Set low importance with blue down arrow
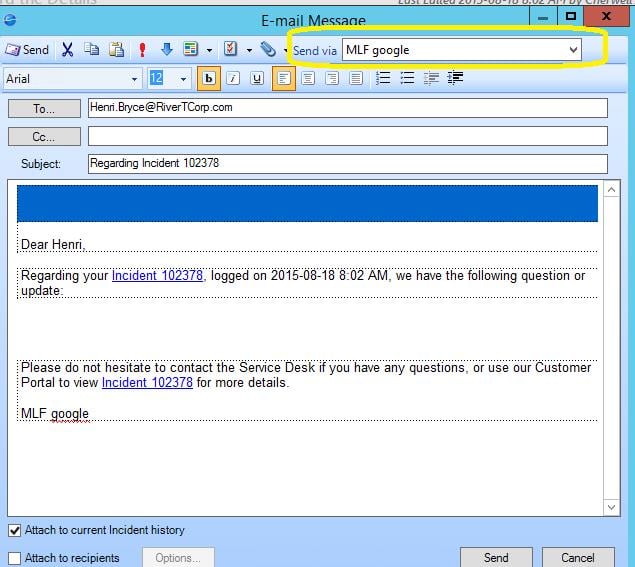 pyautogui.click(x=166, y=50)
